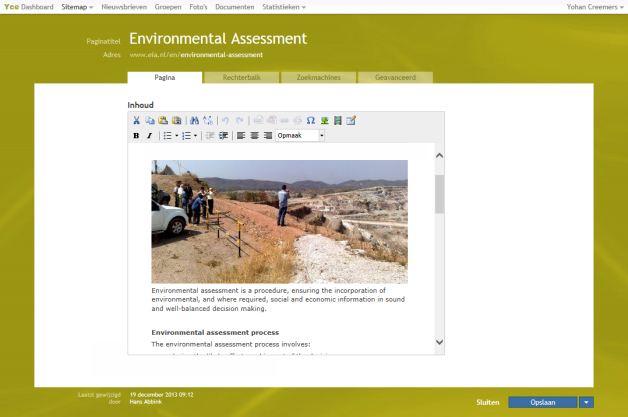Toggle italic formatting
The width and height of the screenshot is (628, 417).
[149, 136]
